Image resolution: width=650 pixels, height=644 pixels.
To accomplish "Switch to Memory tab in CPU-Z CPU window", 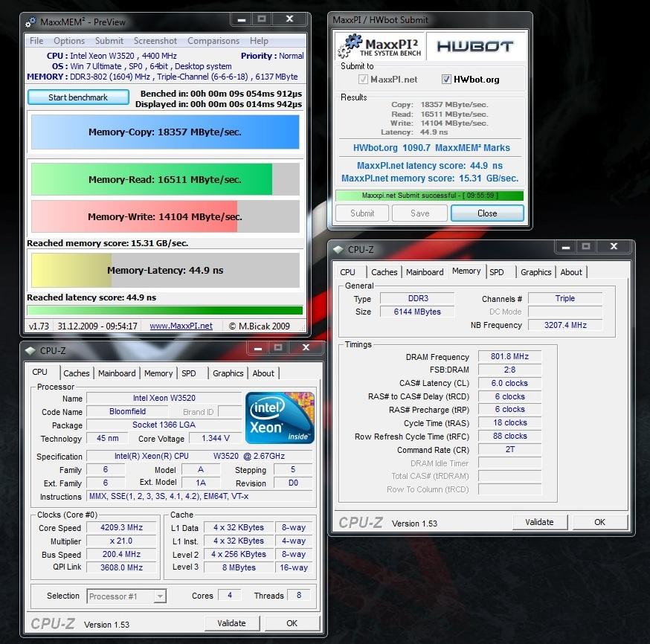I will 158,373.
